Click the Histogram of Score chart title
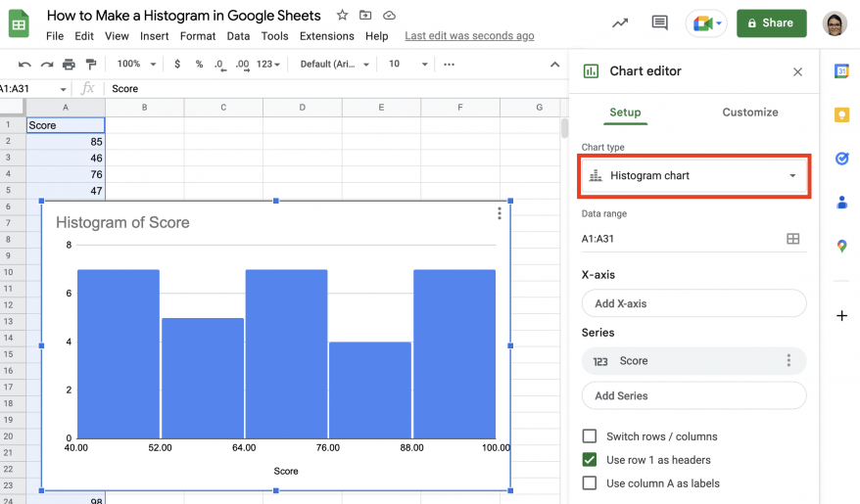Image resolution: width=860 pixels, height=504 pixels. (x=122, y=222)
